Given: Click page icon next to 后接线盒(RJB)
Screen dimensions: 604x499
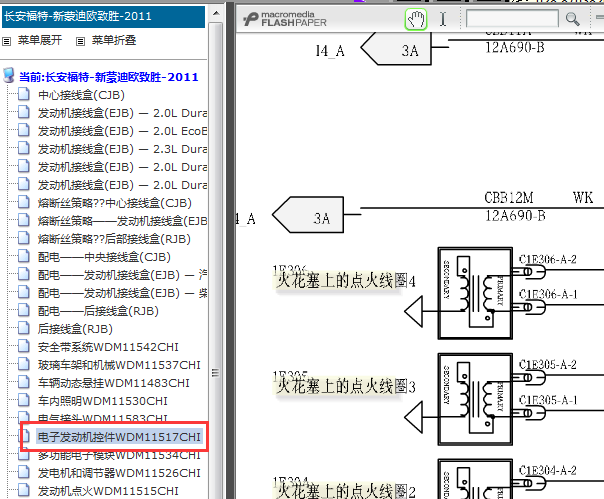Looking at the screenshot, I should 23,328.
